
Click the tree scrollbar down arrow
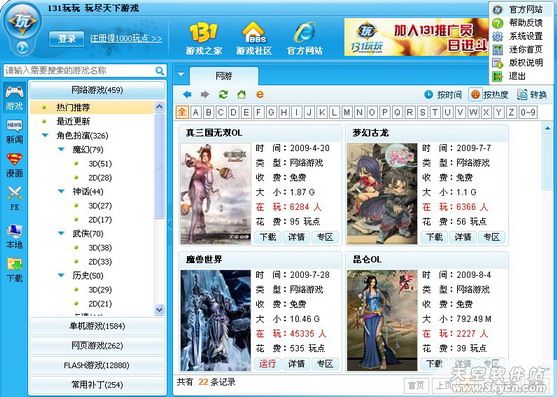point(159,310)
